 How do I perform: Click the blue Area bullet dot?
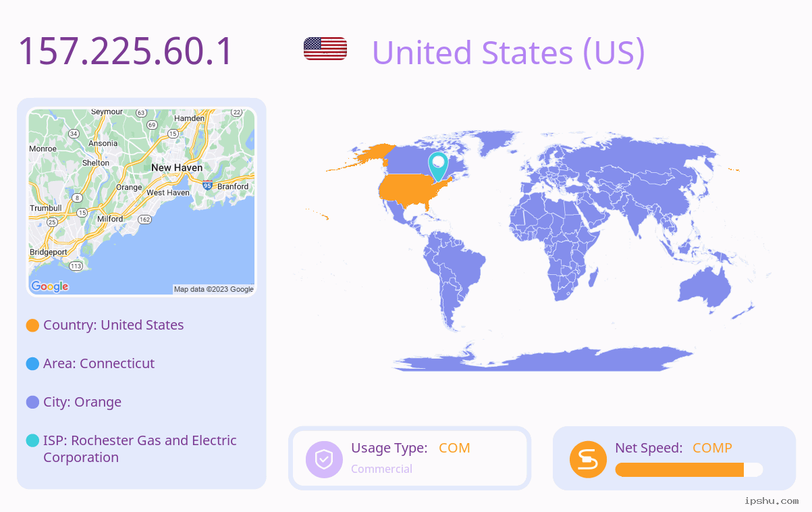coord(32,364)
